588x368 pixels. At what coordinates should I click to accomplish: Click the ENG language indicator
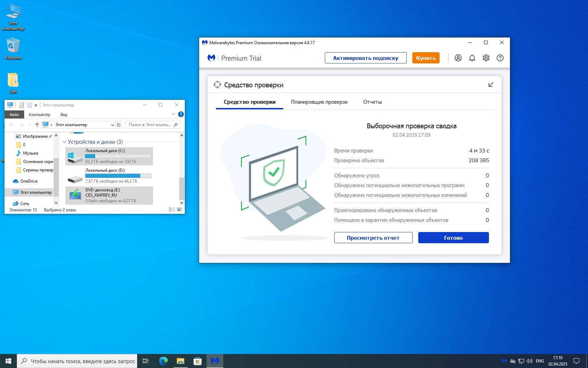click(x=540, y=361)
